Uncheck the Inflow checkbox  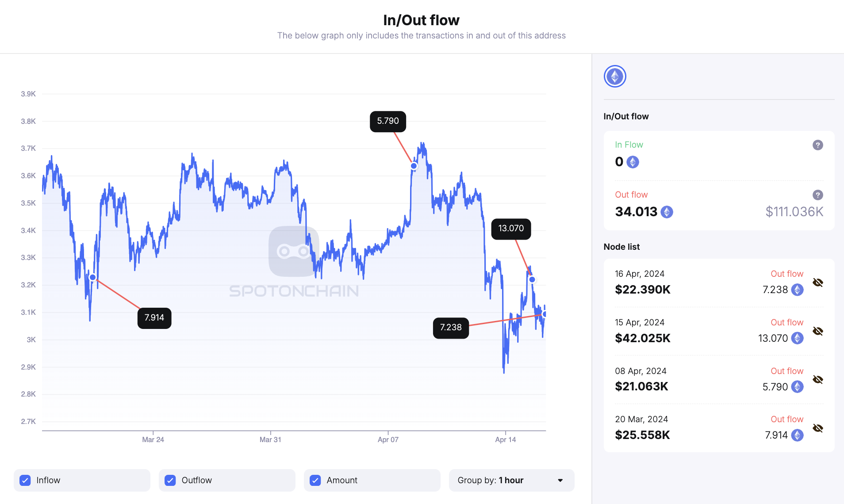(x=25, y=480)
